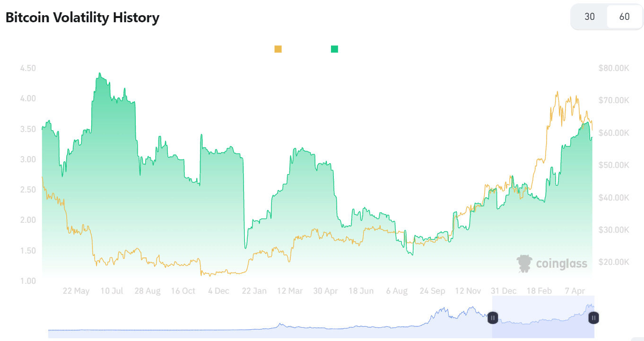Click the green volatility peak near 10 Jul

pyautogui.click(x=99, y=74)
